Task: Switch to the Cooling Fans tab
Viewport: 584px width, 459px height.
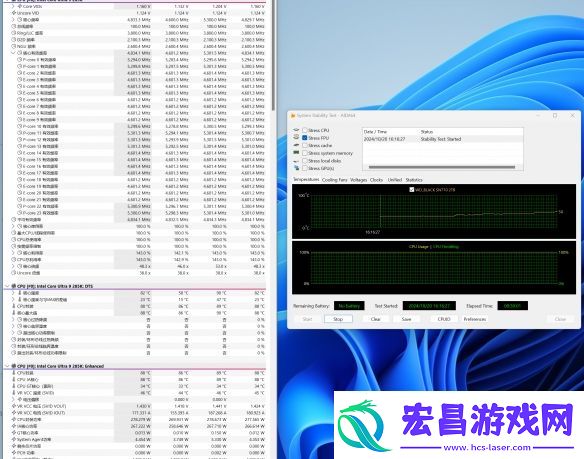Action: click(x=334, y=180)
